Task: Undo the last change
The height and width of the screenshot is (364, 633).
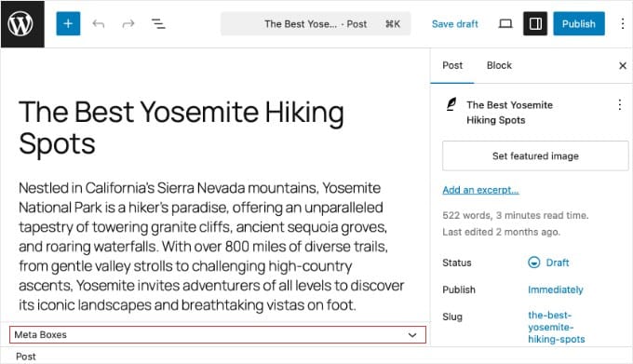Action: (x=98, y=24)
